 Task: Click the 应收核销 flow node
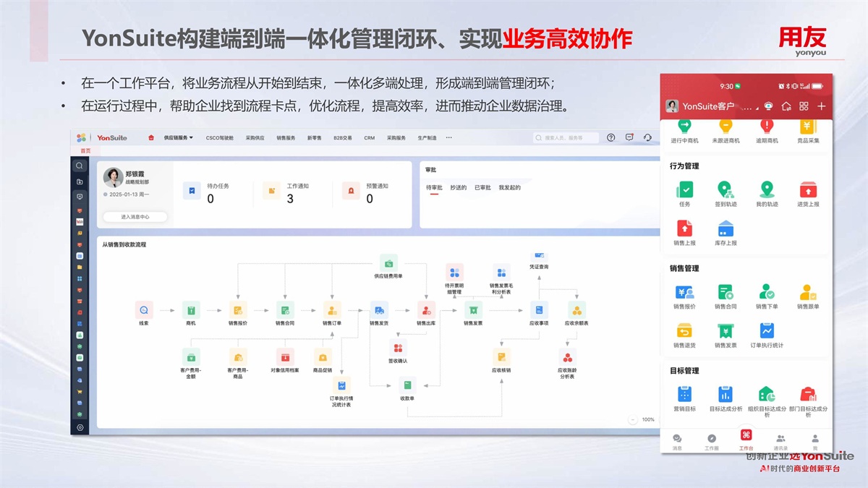[501, 357]
